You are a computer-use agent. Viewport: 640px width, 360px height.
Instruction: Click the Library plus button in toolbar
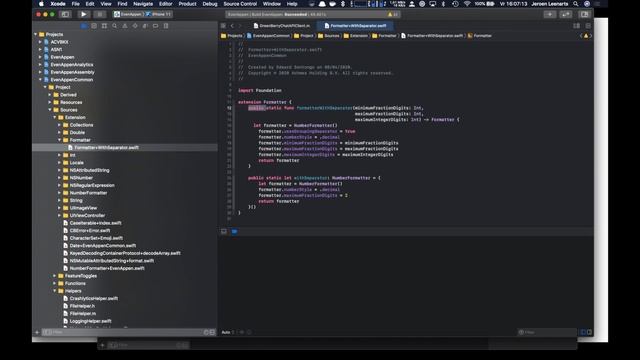pos(550,14)
